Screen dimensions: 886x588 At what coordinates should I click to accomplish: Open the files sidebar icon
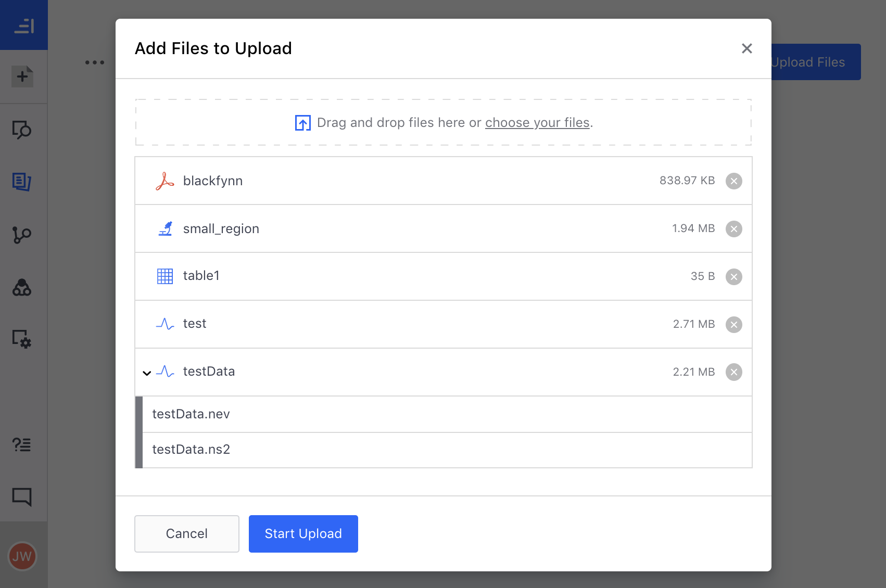point(22,182)
